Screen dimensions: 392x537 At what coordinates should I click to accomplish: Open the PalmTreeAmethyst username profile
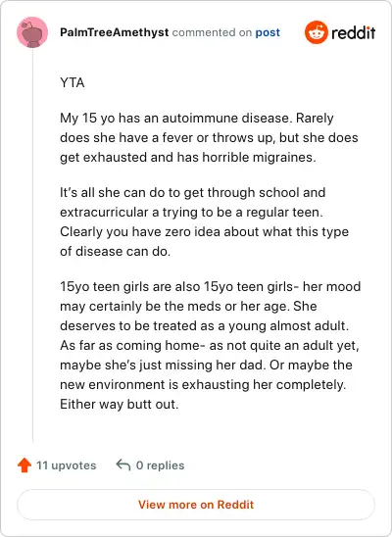114,32
